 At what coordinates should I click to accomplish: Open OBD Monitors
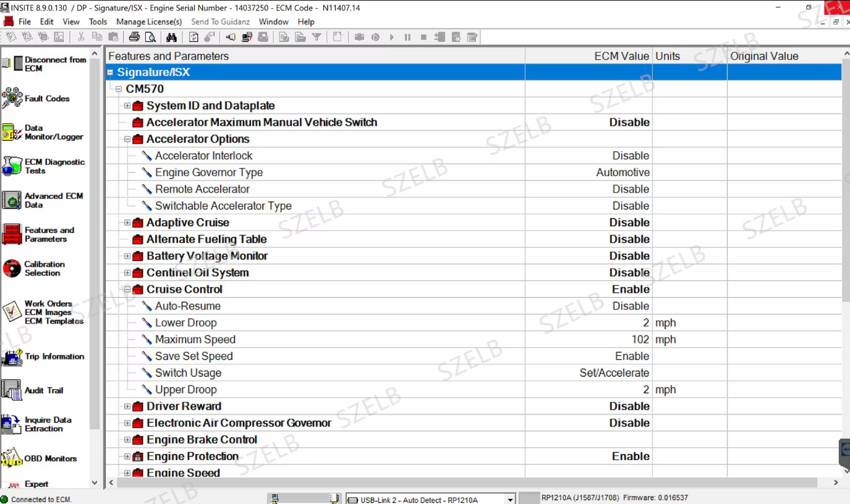40,458
